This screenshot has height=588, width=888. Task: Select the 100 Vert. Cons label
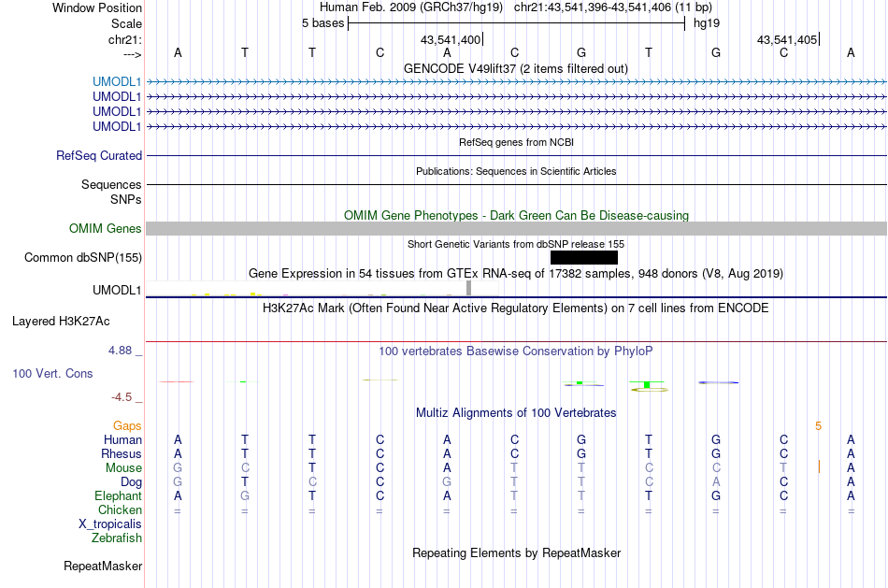(x=52, y=373)
